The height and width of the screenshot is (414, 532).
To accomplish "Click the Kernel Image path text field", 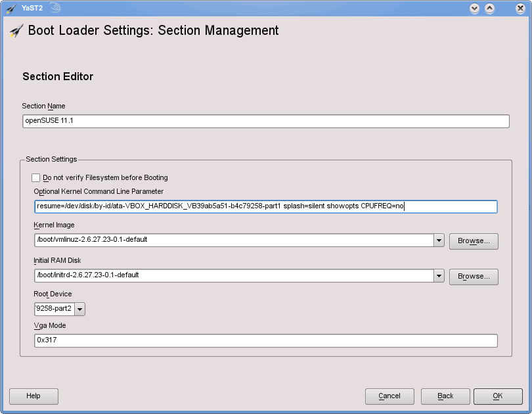I will coord(234,241).
